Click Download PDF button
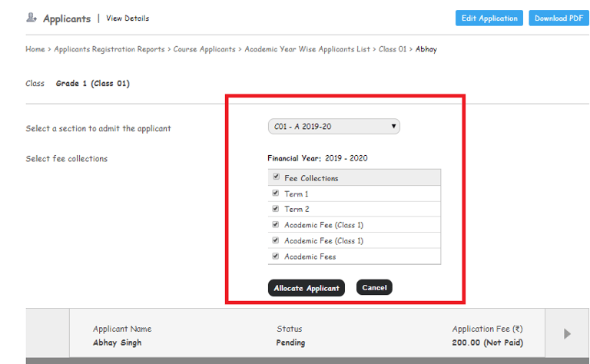The width and height of the screenshot is (590, 364). tap(559, 18)
